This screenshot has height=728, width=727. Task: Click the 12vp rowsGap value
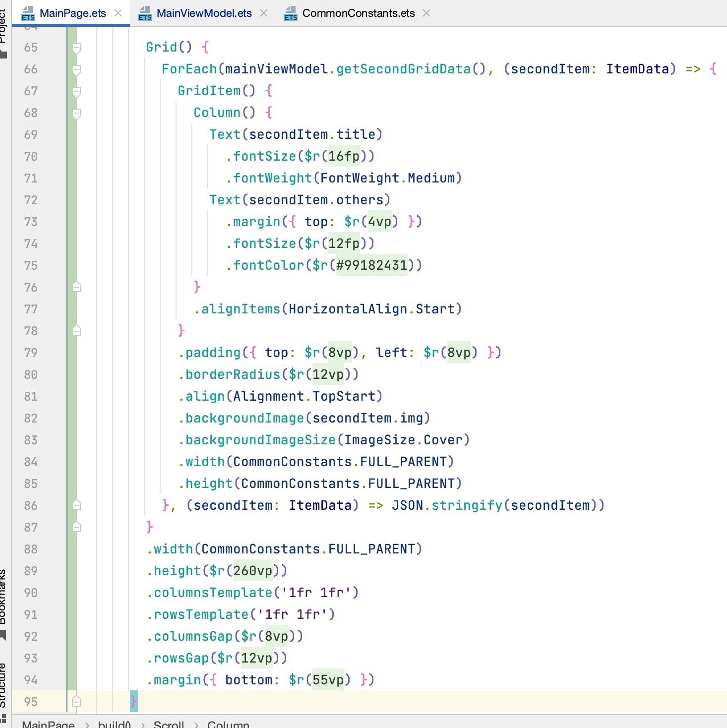257,658
